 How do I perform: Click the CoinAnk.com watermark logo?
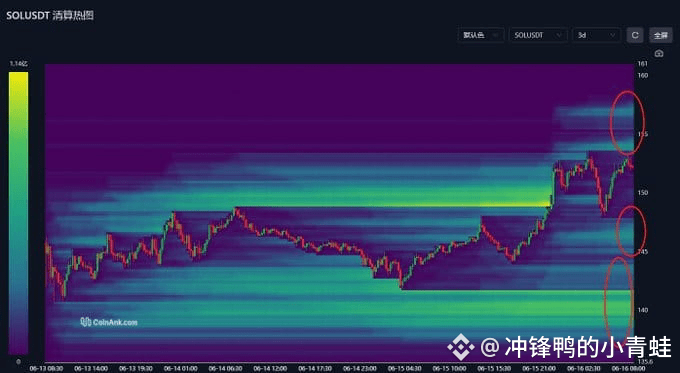tap(109, 322)
